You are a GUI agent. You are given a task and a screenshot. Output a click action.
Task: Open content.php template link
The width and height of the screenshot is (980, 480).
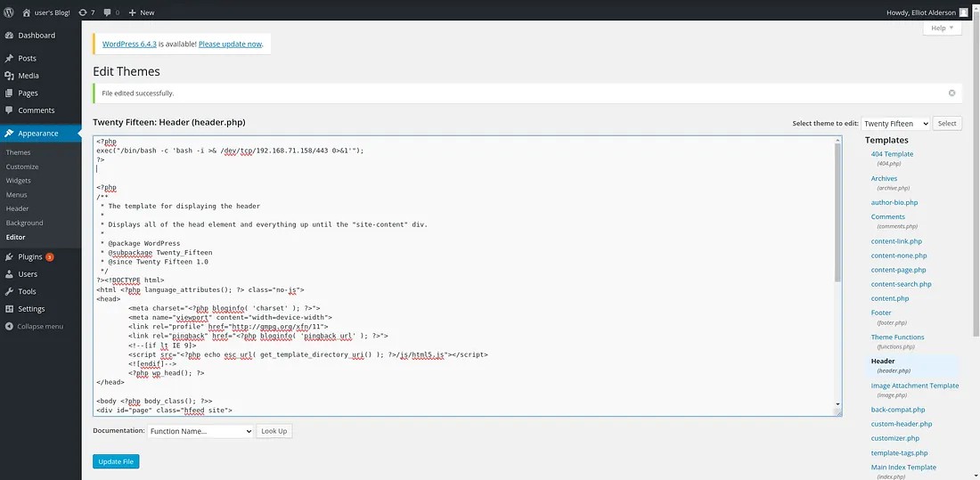coord(890,298)
